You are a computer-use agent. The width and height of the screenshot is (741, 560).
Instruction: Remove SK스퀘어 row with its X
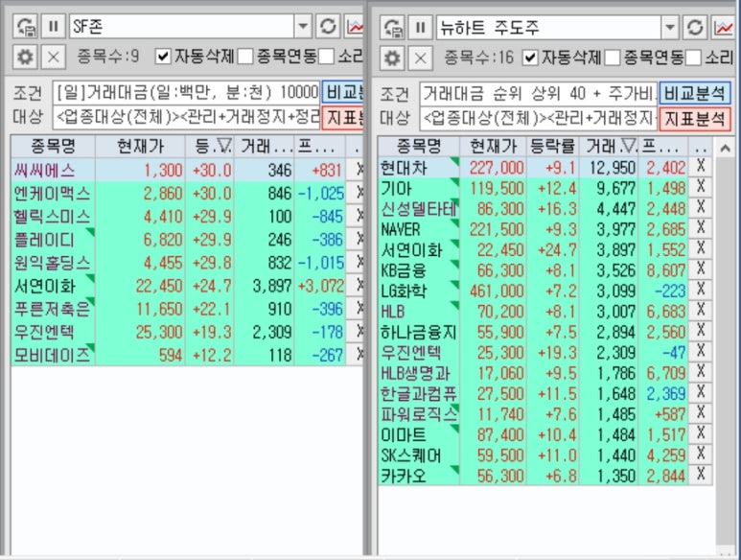[x=701, y=454]
